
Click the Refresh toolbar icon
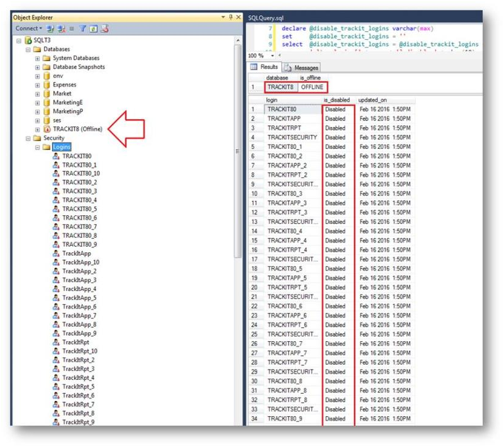[93, 28]
